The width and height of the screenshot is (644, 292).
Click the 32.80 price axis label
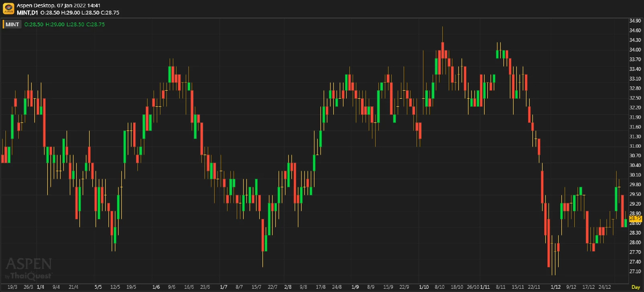[x=635, y=88]
